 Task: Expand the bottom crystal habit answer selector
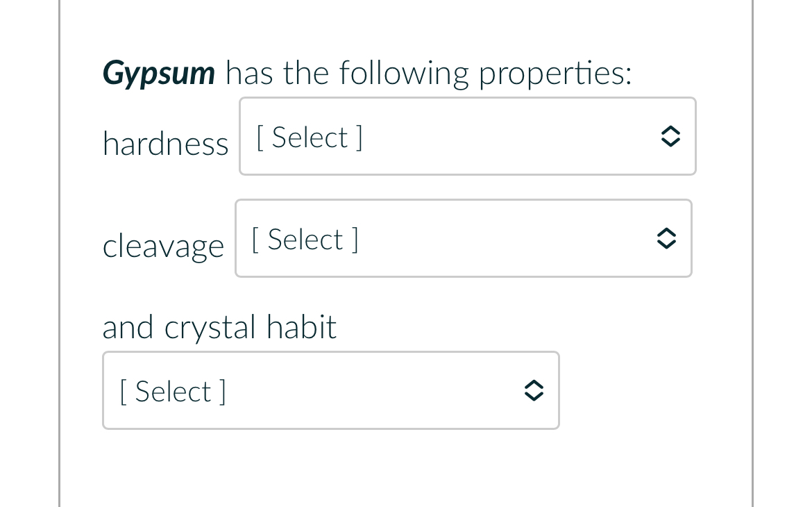point(331,390)
